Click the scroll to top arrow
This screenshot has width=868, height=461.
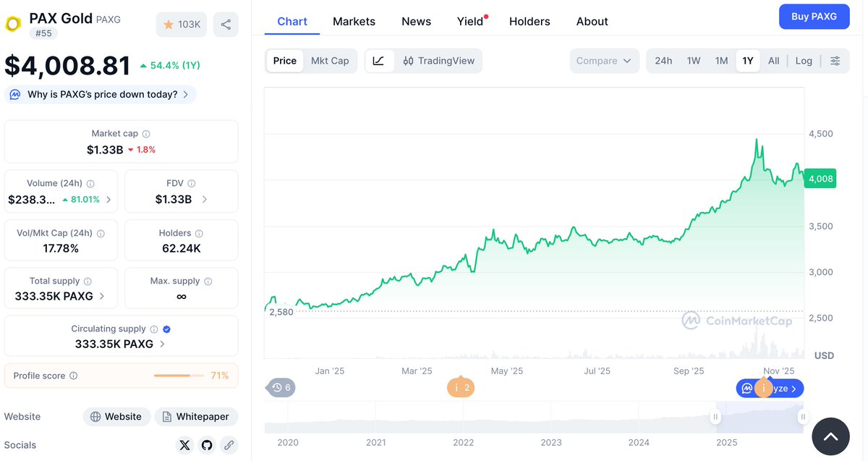(830, 436)
